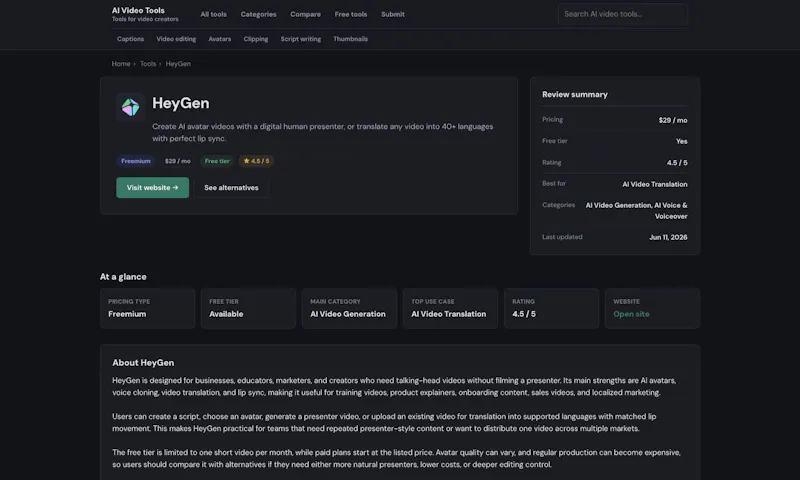Open the All tools menu item

point(213,14)
